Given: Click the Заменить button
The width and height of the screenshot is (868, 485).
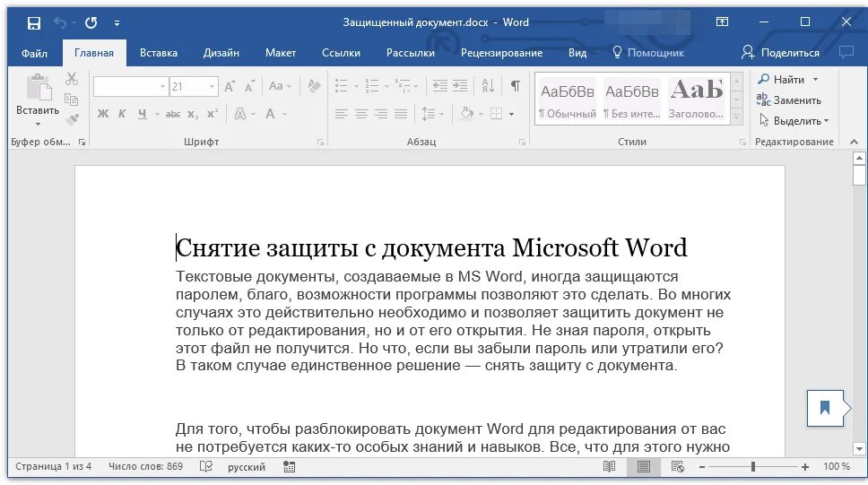Looking at the screenshot, I should pyautogui.click(x=789, y=100).
